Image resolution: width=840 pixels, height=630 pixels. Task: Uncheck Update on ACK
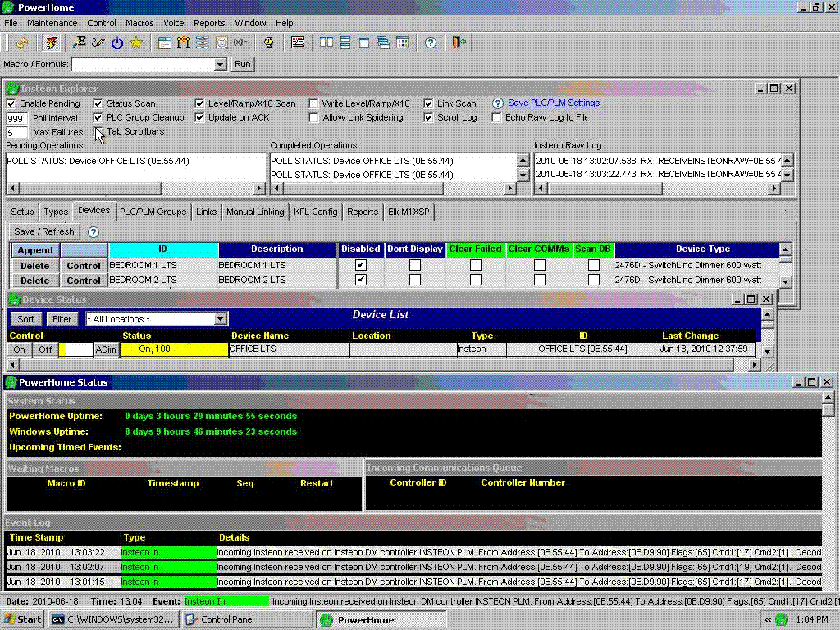coord(199,117)
